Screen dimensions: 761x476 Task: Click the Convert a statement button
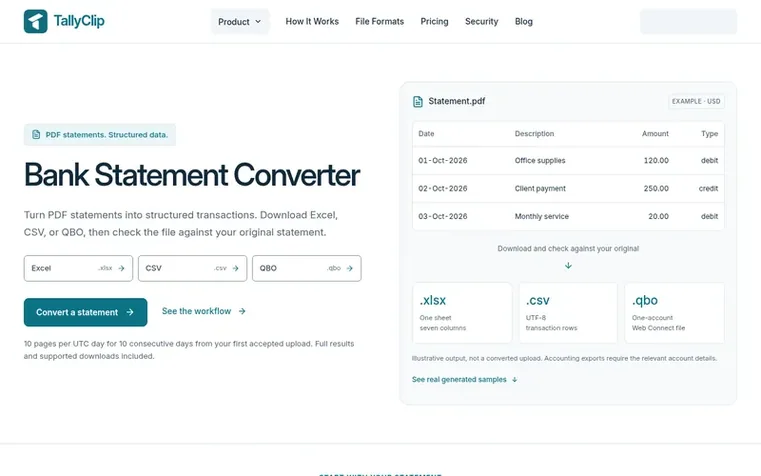tap(85, 312)
